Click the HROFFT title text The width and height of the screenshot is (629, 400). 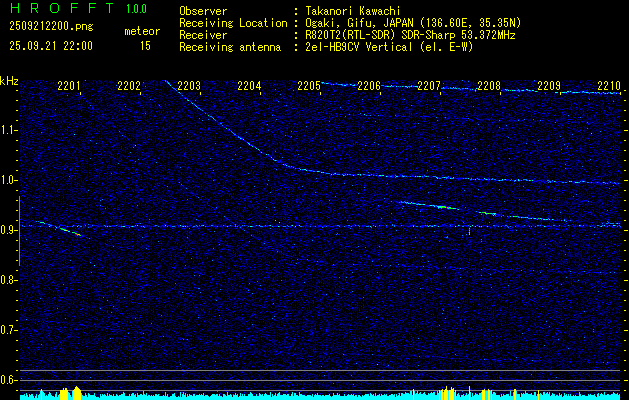[62, 8]
